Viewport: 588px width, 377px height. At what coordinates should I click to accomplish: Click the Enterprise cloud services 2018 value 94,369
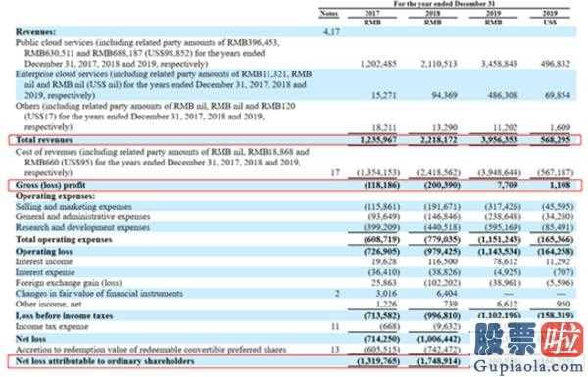coord(444,95)
